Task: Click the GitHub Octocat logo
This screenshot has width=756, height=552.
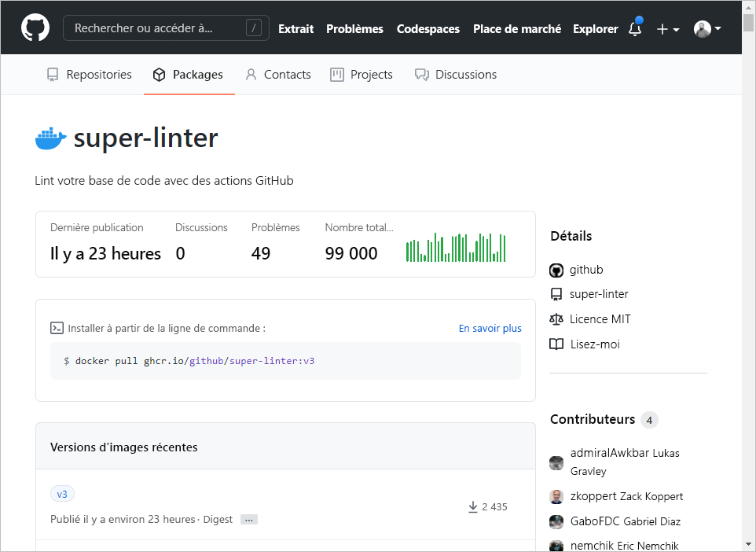Action: coord(35,28)
